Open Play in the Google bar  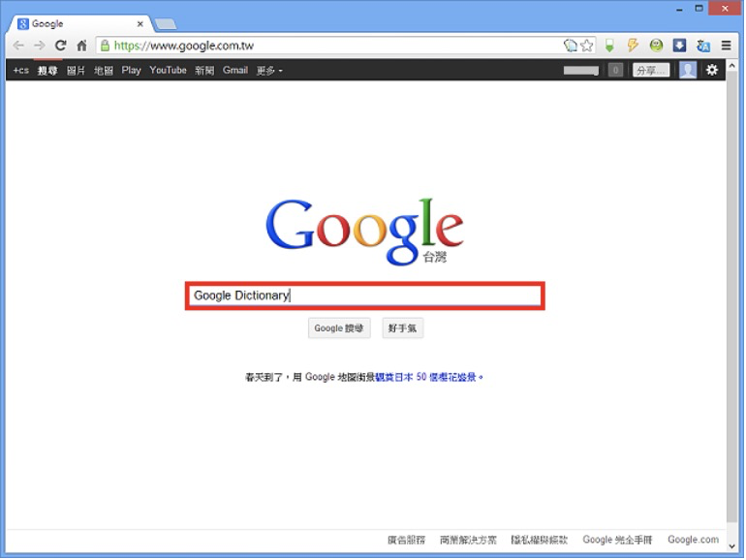132,71
